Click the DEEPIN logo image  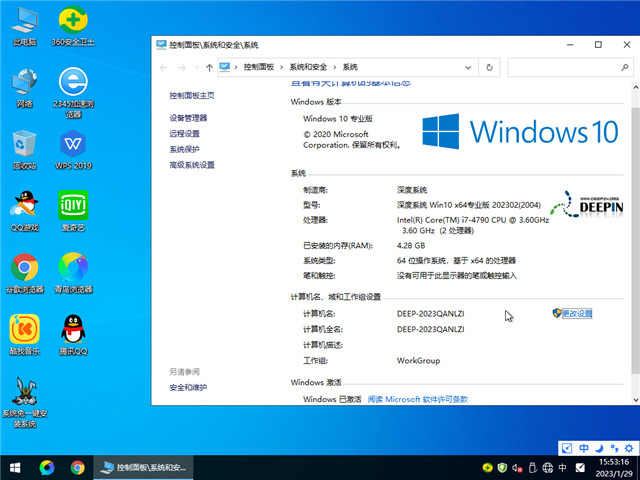(587, 204)
